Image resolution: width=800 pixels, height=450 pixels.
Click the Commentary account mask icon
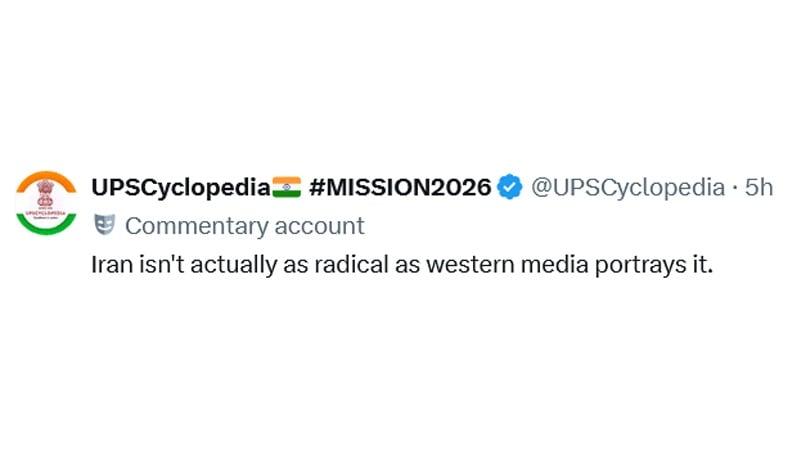104,225
